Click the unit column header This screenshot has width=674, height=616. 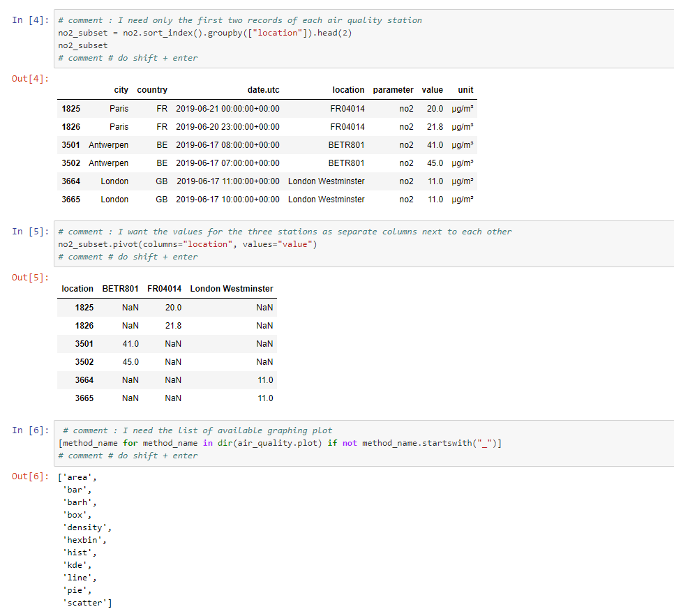click(465, 90)
